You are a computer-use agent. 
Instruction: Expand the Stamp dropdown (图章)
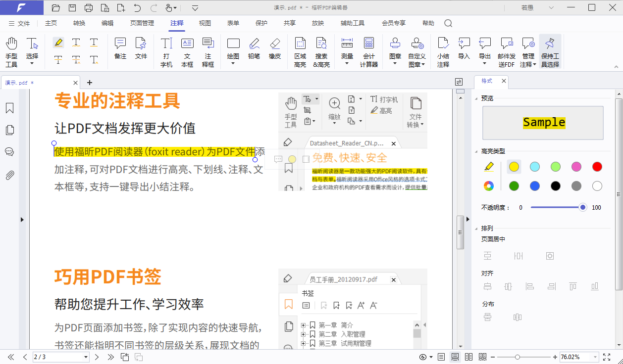pyautogui.click(x=395, y=63)
